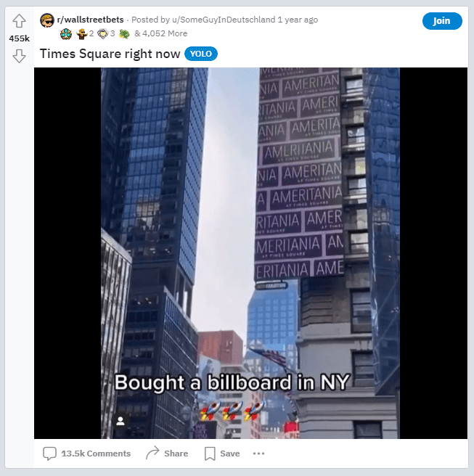Play the Times Square billboard video

tap(250, 253)
